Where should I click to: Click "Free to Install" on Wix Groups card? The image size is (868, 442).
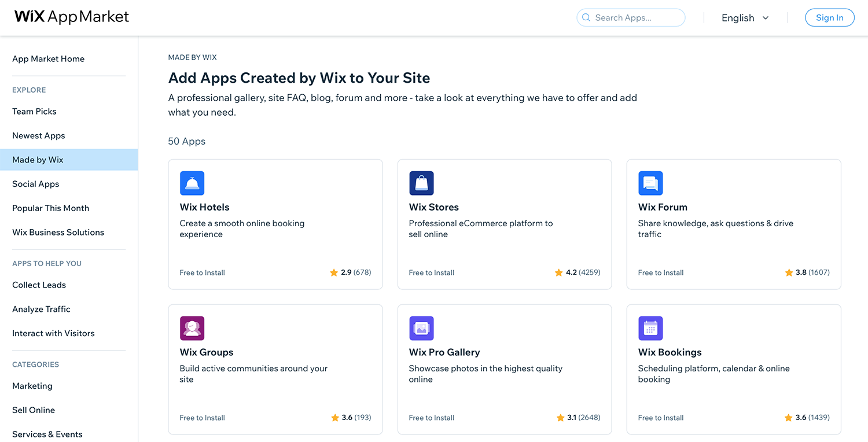203,418
